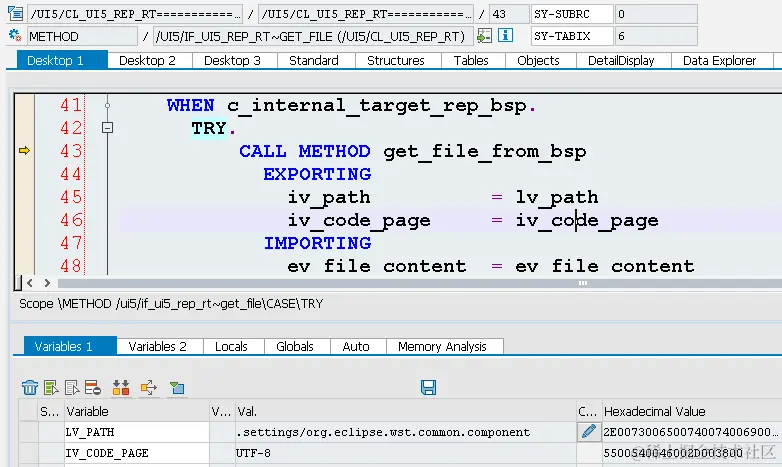Click the hexadecimal value of LV_PATH row
Screen dimensions: 782x467
click(692, 432)
